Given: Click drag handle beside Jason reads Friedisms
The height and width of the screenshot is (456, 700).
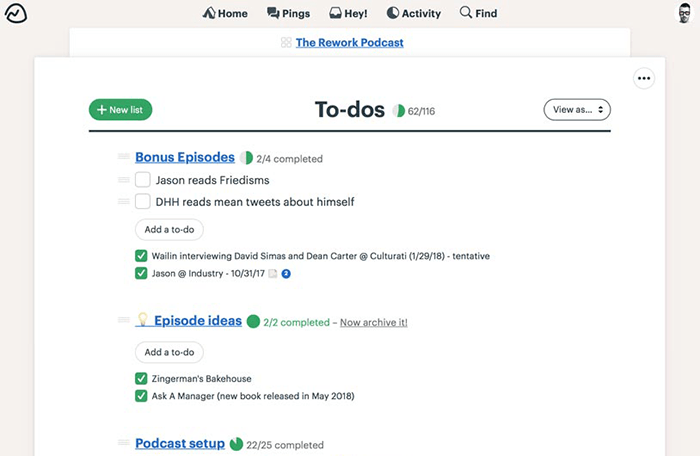Looking at the screenshot, I should click(123, 180).
